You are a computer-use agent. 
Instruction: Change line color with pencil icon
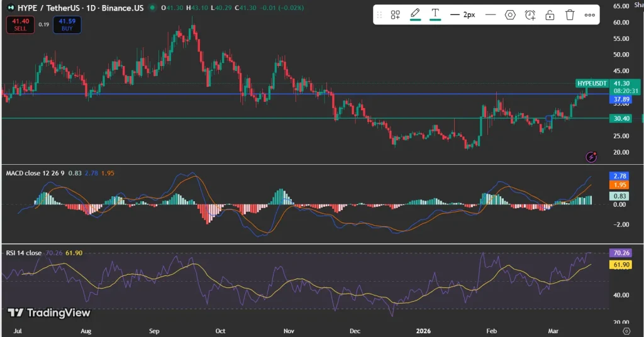(415, 14)
